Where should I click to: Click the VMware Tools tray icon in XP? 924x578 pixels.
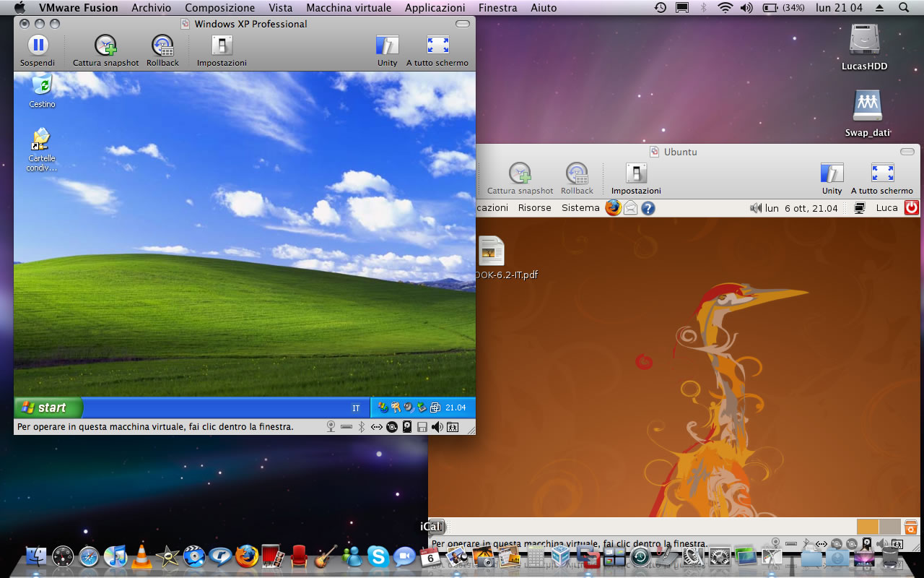point(435,407)
